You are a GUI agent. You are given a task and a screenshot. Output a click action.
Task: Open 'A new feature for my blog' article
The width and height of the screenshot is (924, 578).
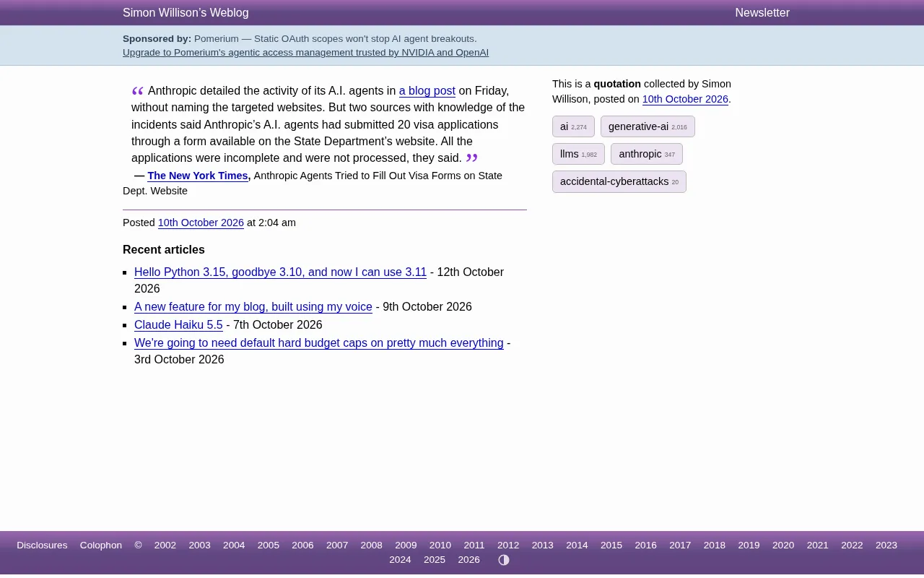pos(253,307)
